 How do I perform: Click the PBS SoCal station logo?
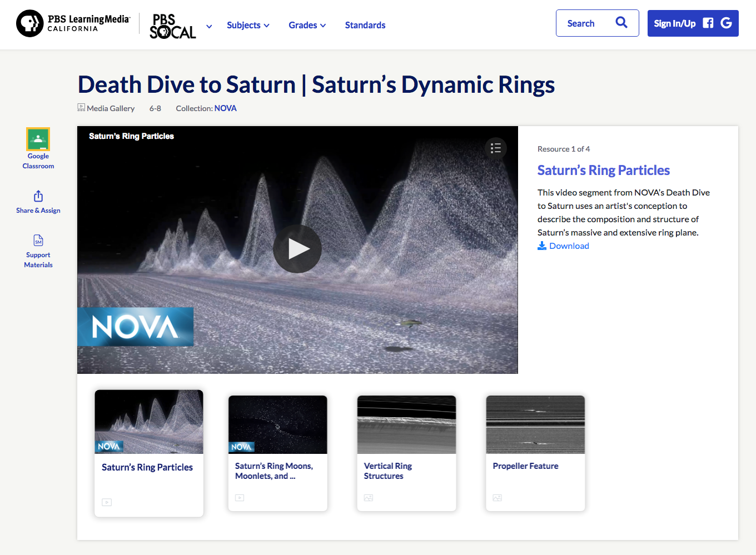click(x=172, y=26)
